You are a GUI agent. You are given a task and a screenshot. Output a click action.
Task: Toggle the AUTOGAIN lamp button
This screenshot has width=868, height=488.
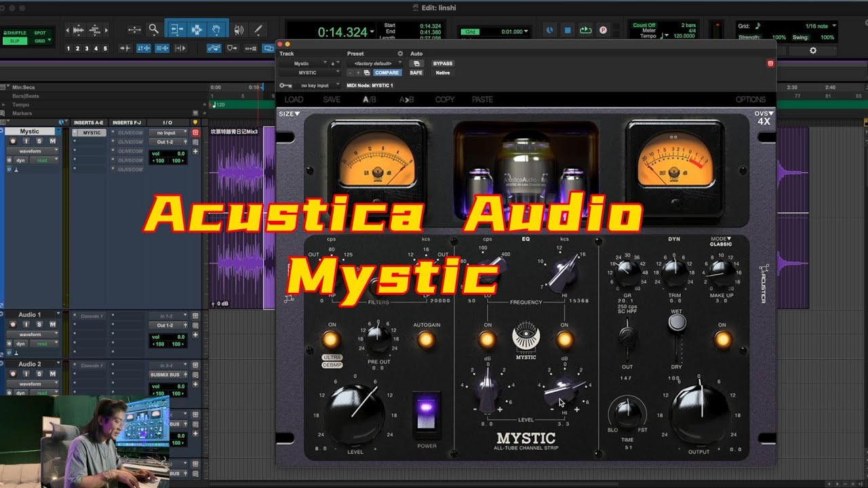(426, 339)
